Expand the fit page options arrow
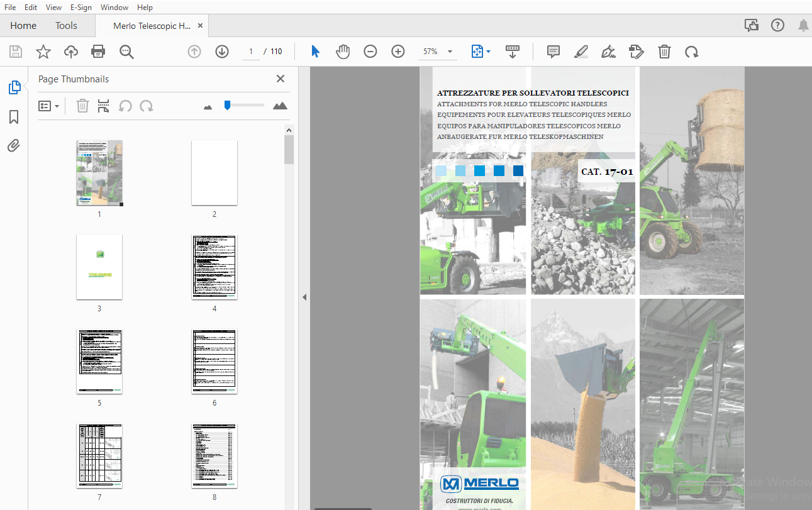This screenshot has width=812, height=510. tap(488, 51)
